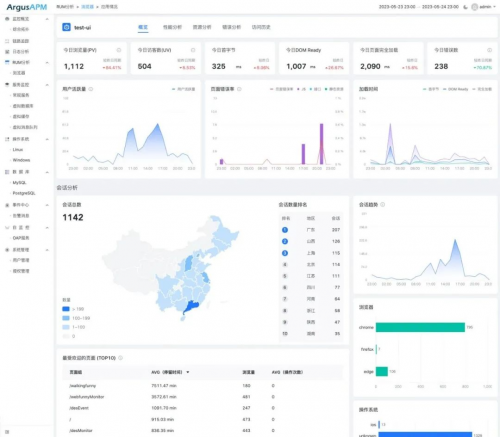
Task: Toggle the 用户活跃量 legend series
Action: coord(183,89)
